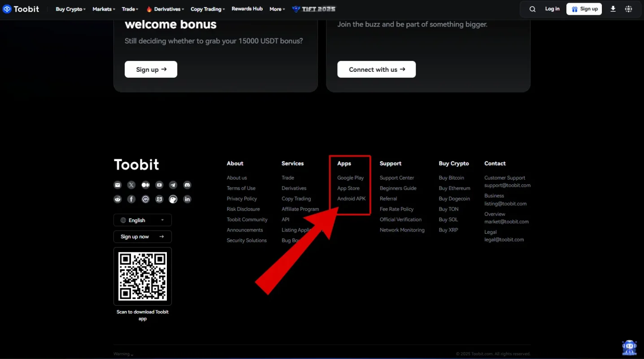Screen dimensions: 644x359
Task: Click Log in in the header
Action: [552, 9]
